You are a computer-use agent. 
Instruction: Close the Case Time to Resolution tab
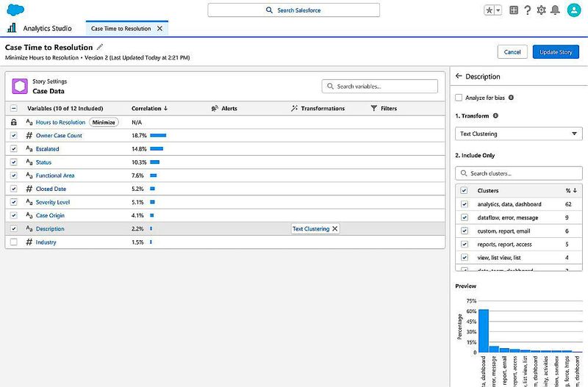coord(159,29)
